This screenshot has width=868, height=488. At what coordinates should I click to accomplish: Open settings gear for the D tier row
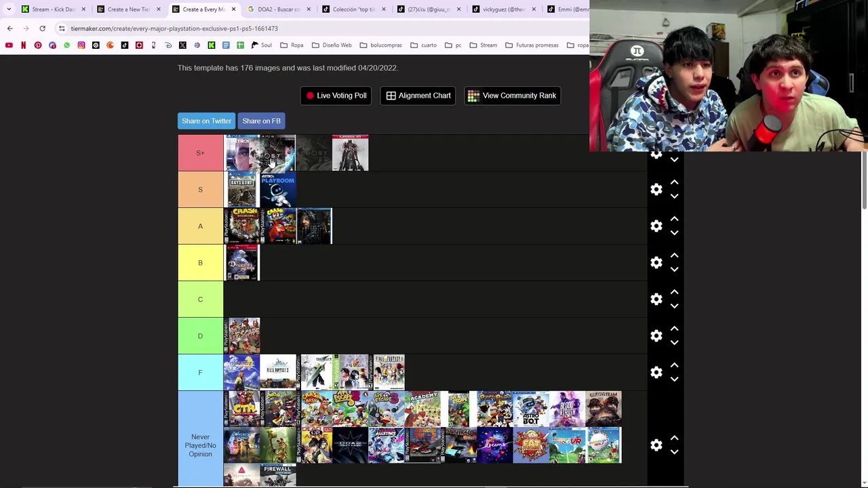(x=656, y=336)
